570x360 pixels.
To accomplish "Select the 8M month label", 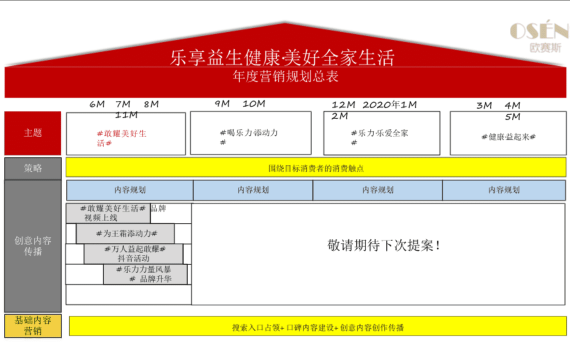I will [151, 104].
